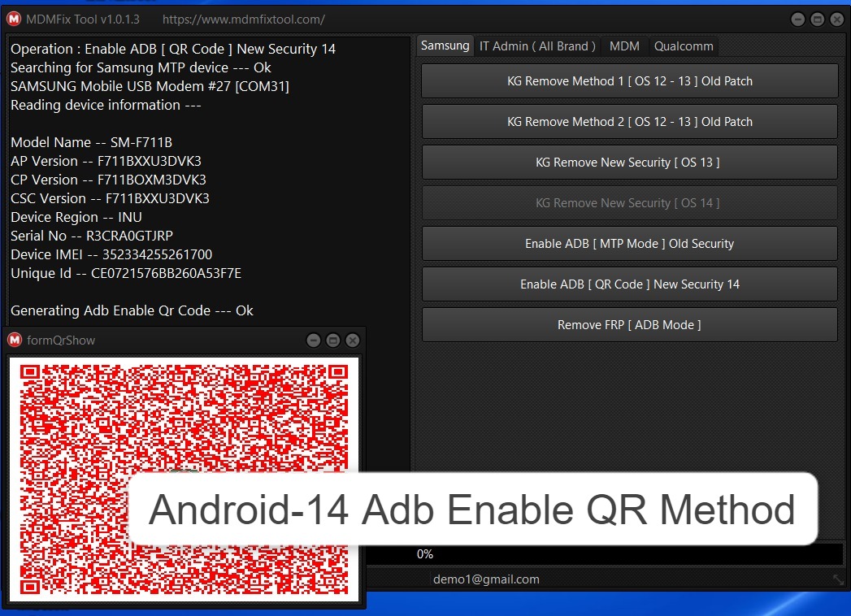Viewport: 851px width, 616px height.
Task: Click the MDMFix M logo in the title bar
Action: 13,19
